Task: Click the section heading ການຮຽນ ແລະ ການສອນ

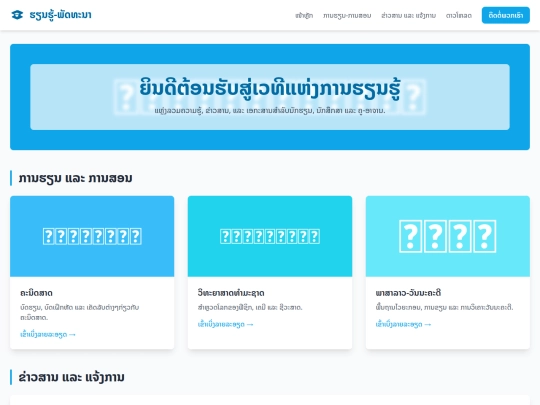Action: click(75, 178)
